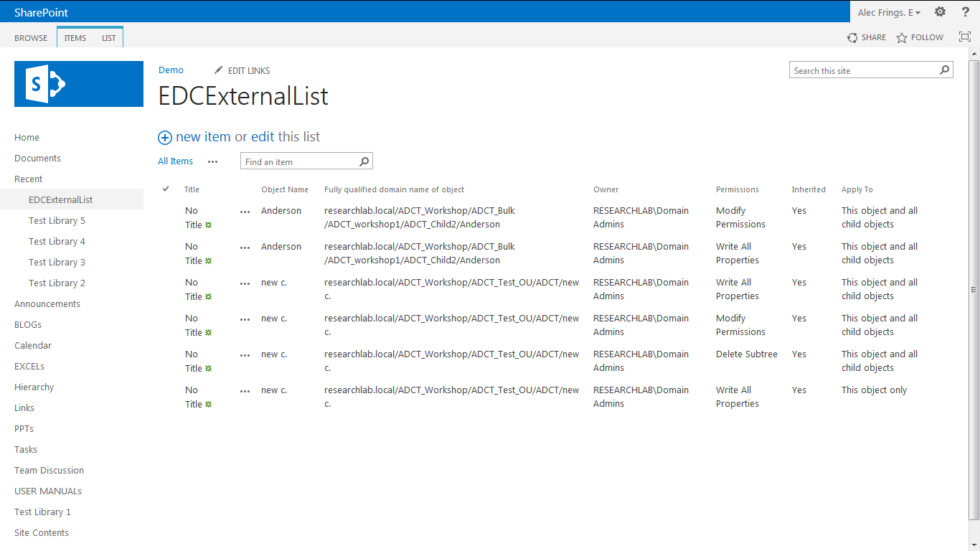This screenshot has height=551, width=980.
Task: Open BLOGs in the left navigation
Action: pyautogui.click(x=28, y=324)
